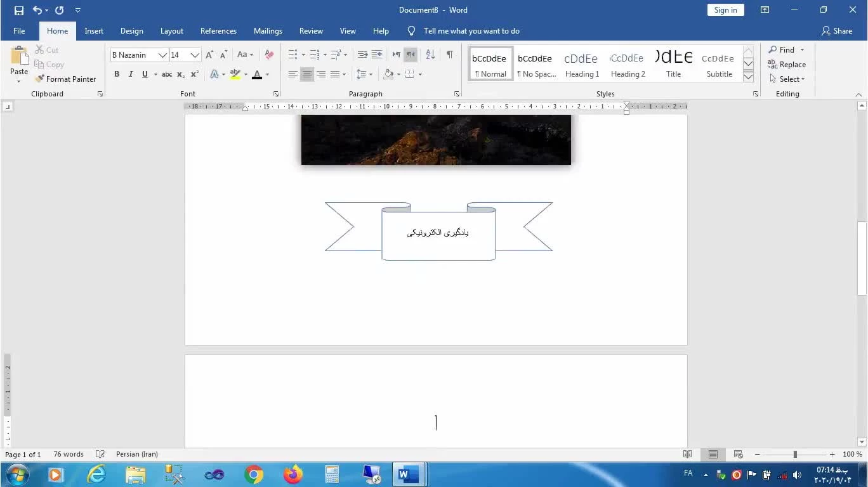Viewport: 868px width, 487px height.
Task: Click the Format Painter brush icon
Action: (40, 79)
